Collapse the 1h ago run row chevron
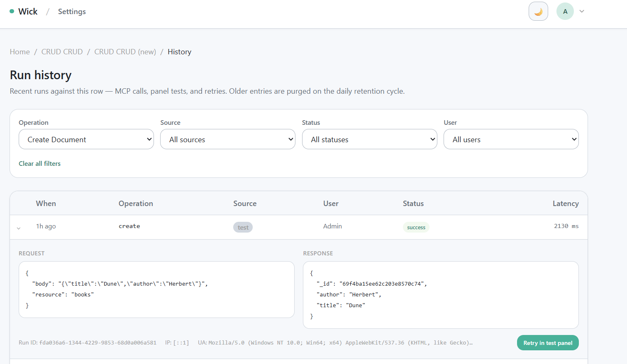Image resolution: width=627 pixels, height=364 pixels. tap(19, 228)
